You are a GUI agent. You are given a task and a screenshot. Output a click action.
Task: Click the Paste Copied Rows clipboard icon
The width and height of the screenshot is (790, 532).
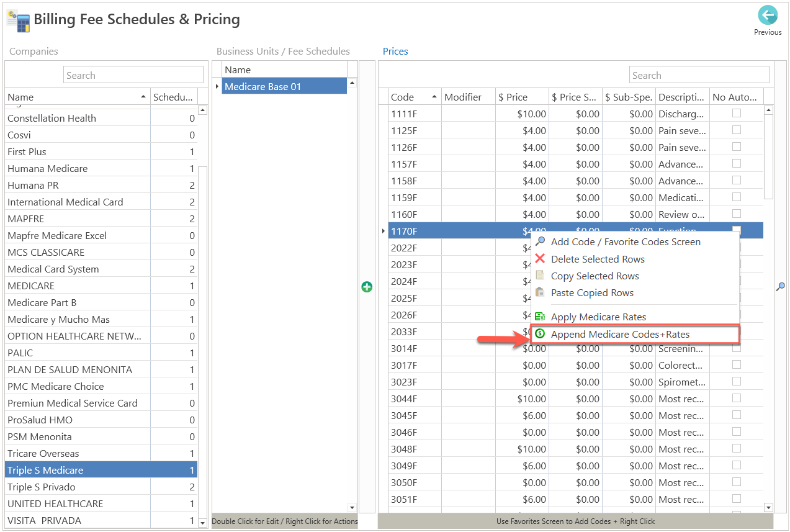tap(540, 292)
